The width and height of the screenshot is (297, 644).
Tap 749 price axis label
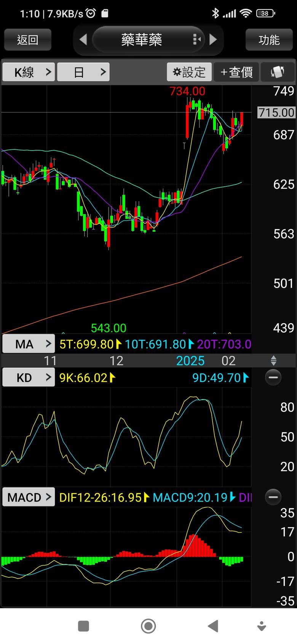[x=284, y=91]
